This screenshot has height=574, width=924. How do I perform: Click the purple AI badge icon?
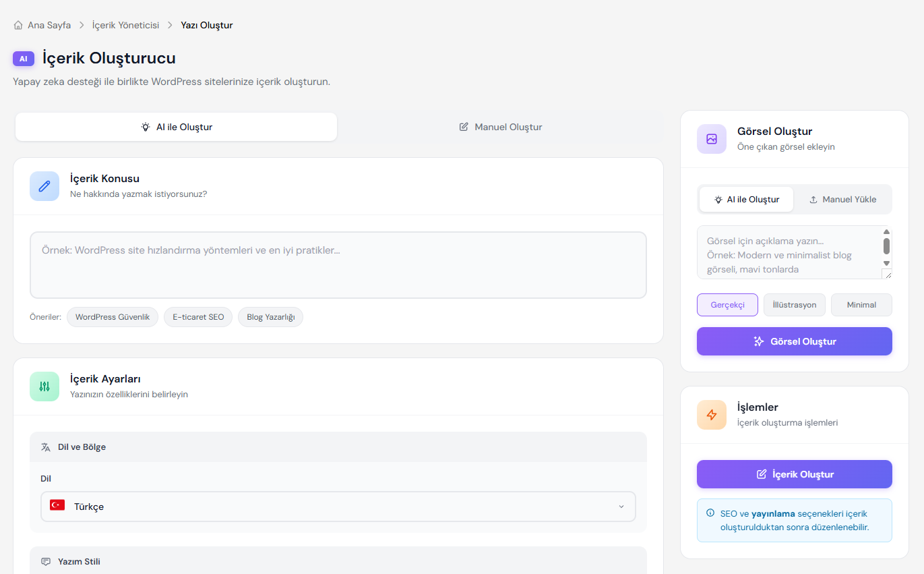click(x=24, y=59)
